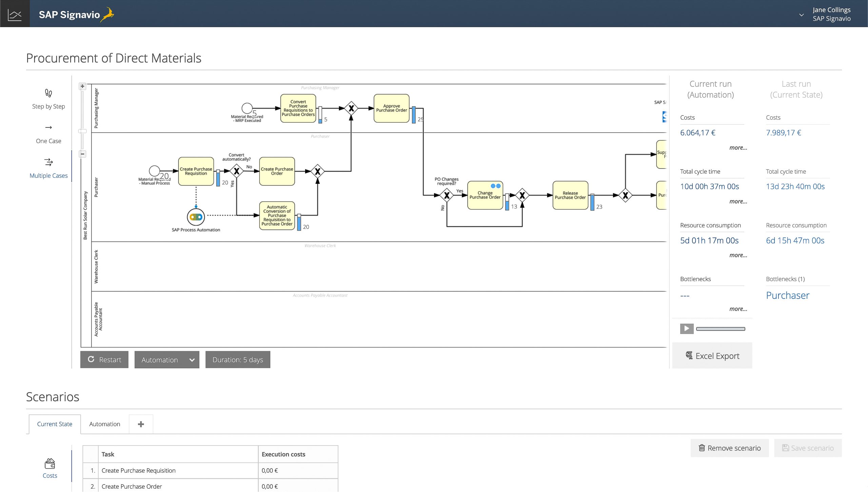Viewport: 868px width, 492px height.
Task: Switch to the Automation scenario tab
Action: [x=104, y=424]
